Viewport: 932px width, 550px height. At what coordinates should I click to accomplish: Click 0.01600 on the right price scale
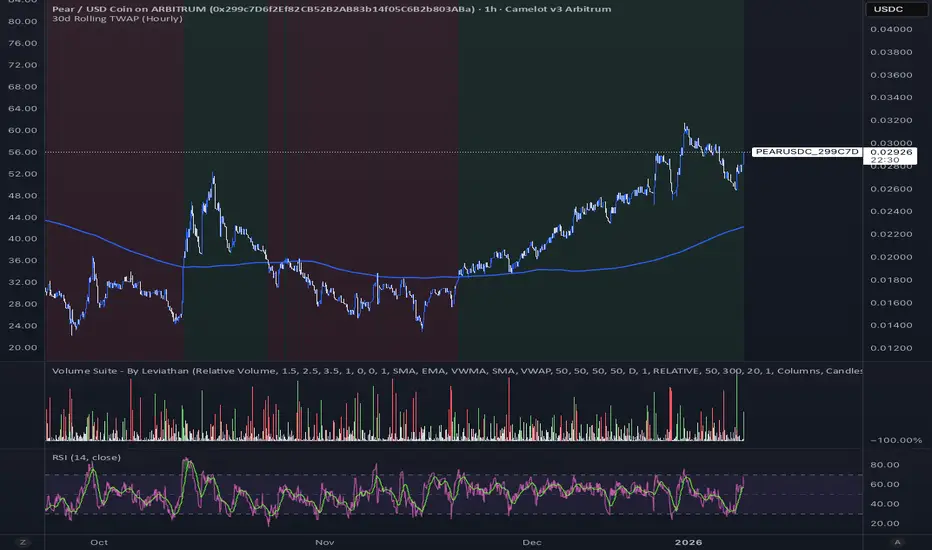(891, 303)
